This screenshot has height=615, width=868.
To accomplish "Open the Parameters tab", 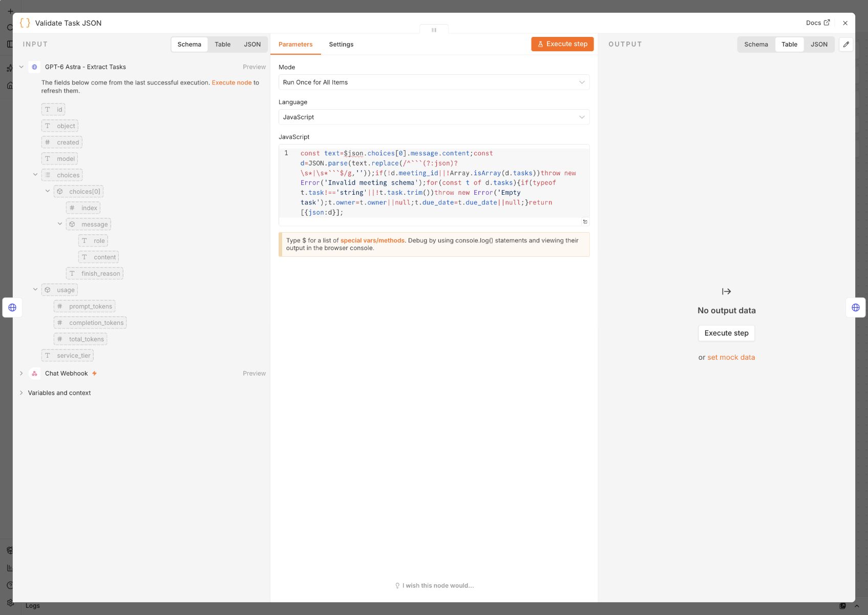I will pos(295,45).
